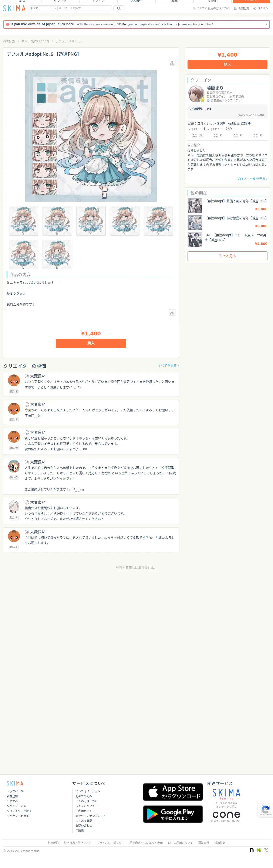Open the 芸能人風の青年 adopt listing

tap(227, 205)
